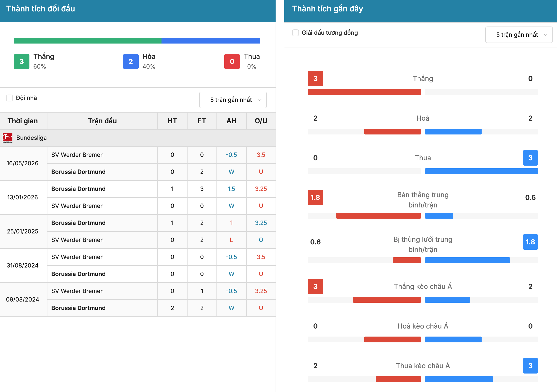Click the Thành tích đối đầu header
Image resolution: width=557 pixels, height=392 pixels.
(41, 9)
